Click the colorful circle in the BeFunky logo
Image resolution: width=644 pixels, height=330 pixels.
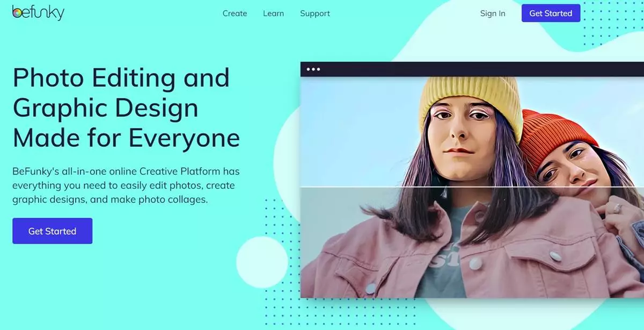point(17,12)
